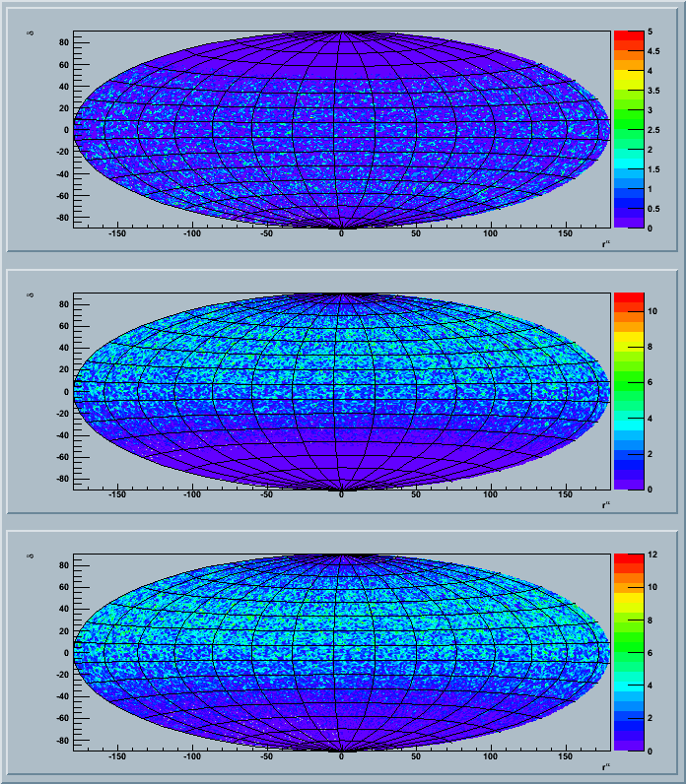Viewport: 686px width, 784px height.
Task: Click the "50" x-axis label in bottom plot
Action: (416, 756)
